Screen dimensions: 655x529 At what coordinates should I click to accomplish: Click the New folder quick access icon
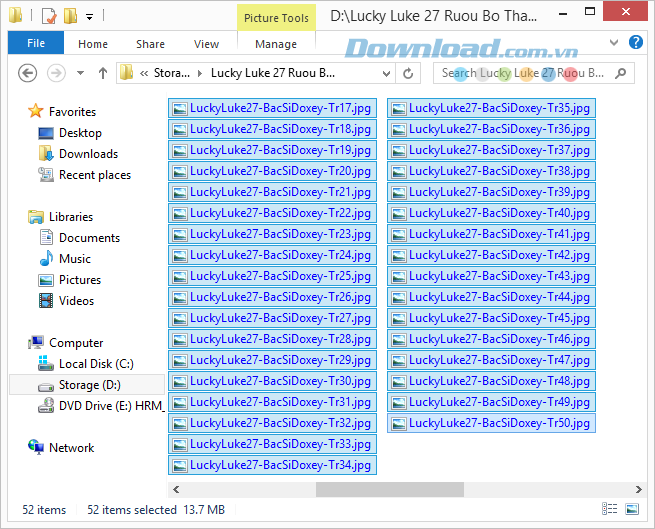point(70,16)
